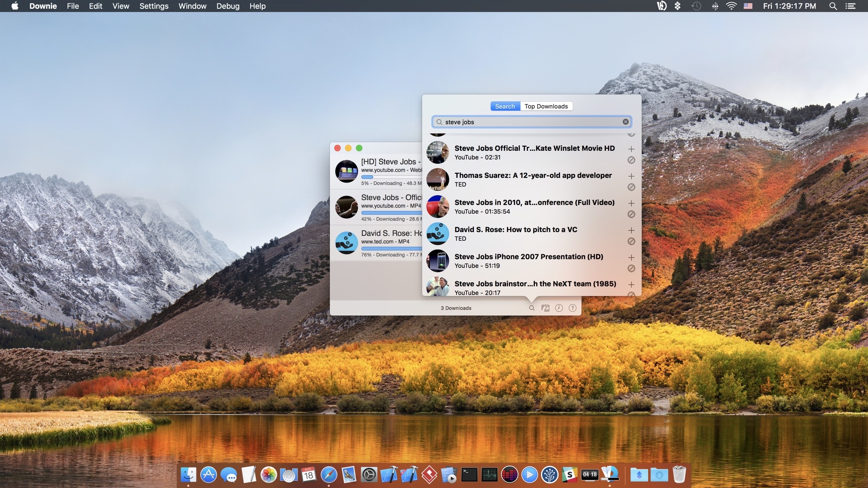This screenshot has width=868, height=488.
Task: Add Steve Jobs Official Trailer with plus icon
Action: [x=631, y=149]
